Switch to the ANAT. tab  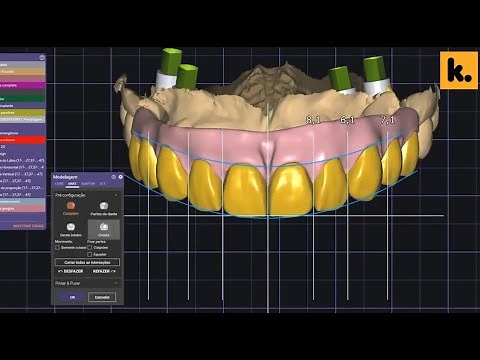[x=72, y=184]
